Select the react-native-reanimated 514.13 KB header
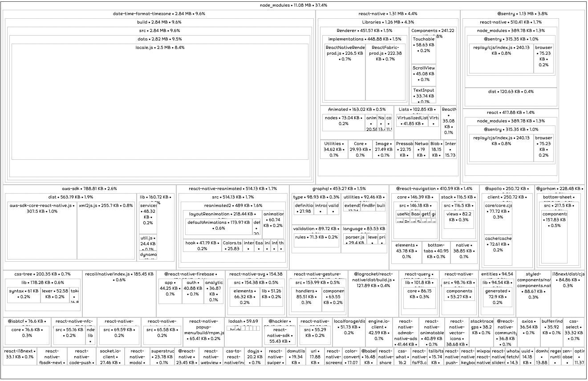588x381 pixels. click(x=233, y=189)
